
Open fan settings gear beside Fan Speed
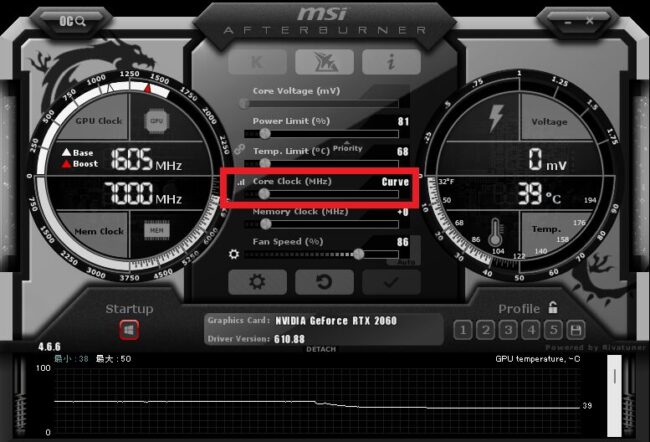point(234,254)
